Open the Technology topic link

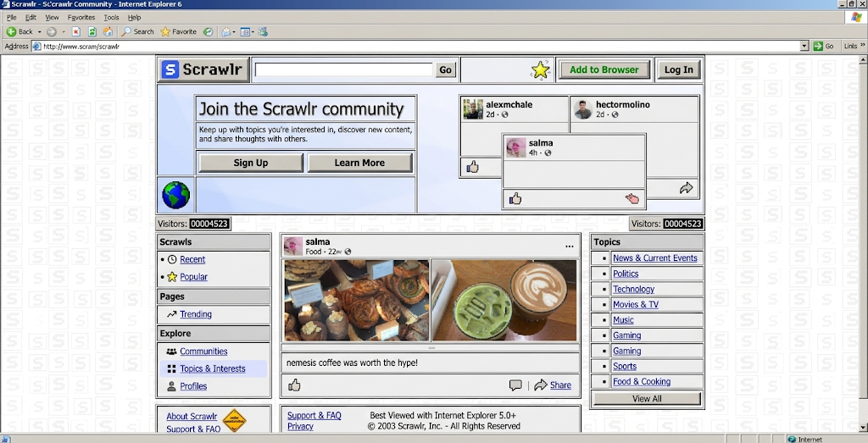coord(633,289)
